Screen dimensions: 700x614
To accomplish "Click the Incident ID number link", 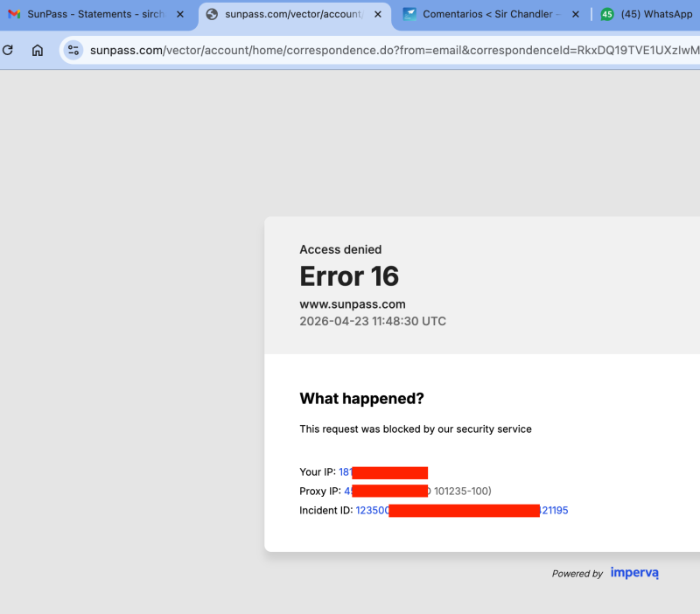I will 372,510.
